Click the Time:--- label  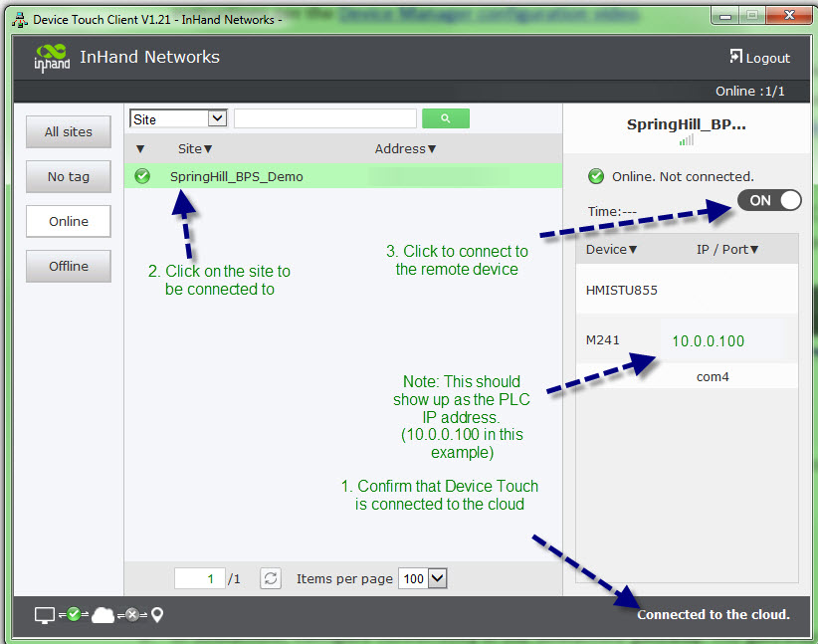(x=612, y=211)
